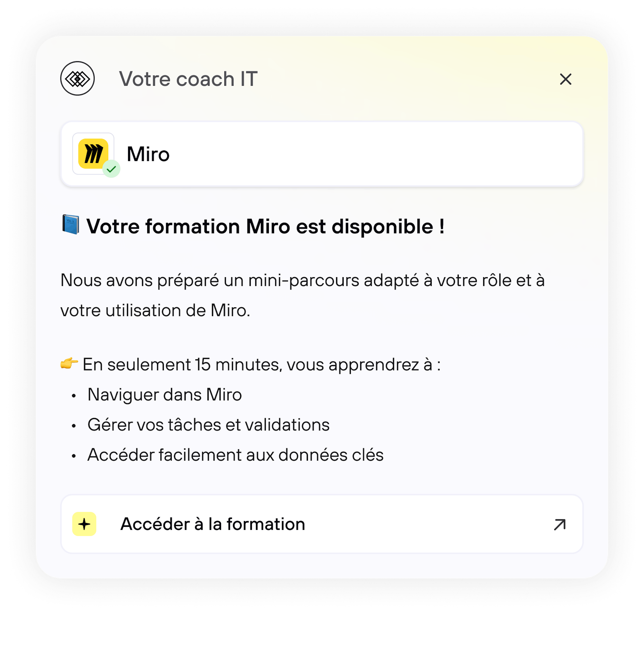Click the yellow plus icon

84,524
